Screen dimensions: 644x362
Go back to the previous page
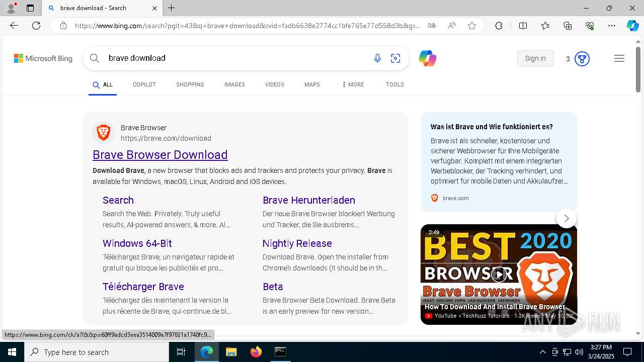click(x=14, y=26)
